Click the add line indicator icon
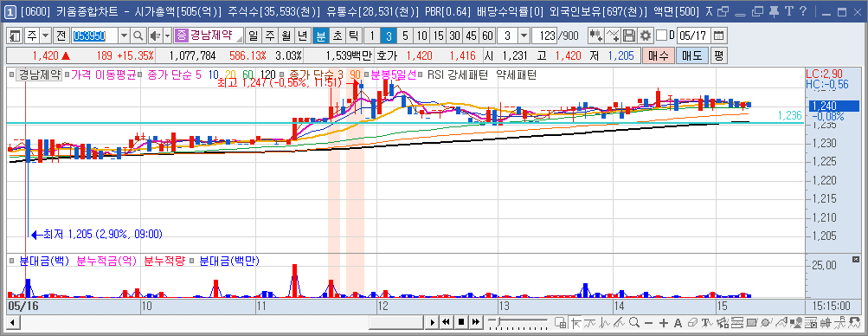The height and width of the screenshot is (336, 868). click(613, 36)
